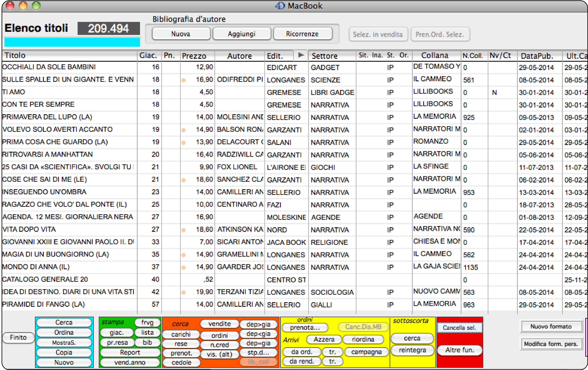Click Cerca in the cyan panel
The width and height of the screenshot is (588, 370).
pos(64,322)
